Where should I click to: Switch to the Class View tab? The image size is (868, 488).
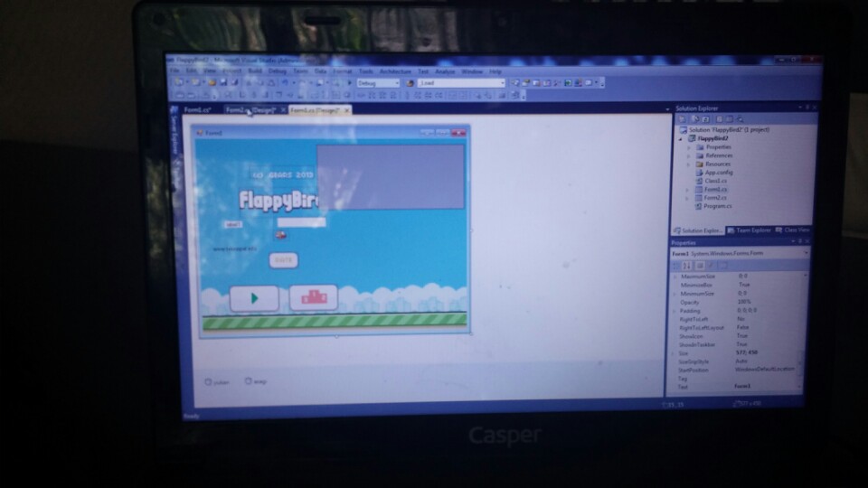click(x=793, y=230)
